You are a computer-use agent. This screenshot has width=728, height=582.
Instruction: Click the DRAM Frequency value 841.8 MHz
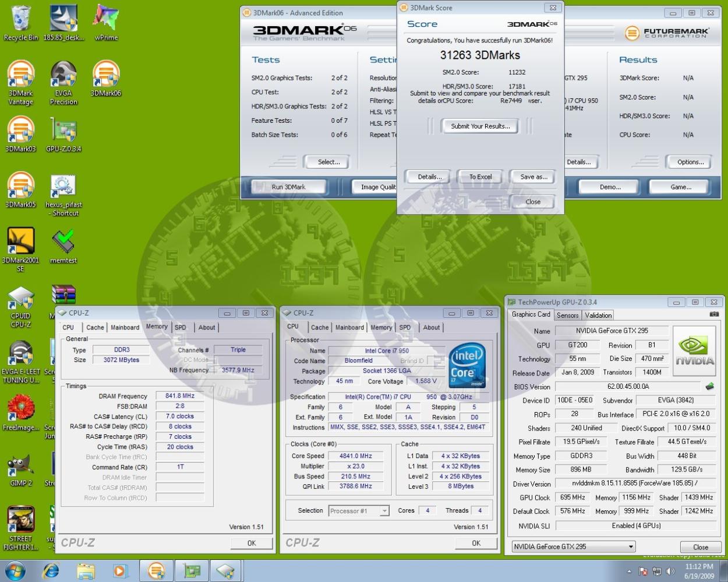tap(180, 396)
